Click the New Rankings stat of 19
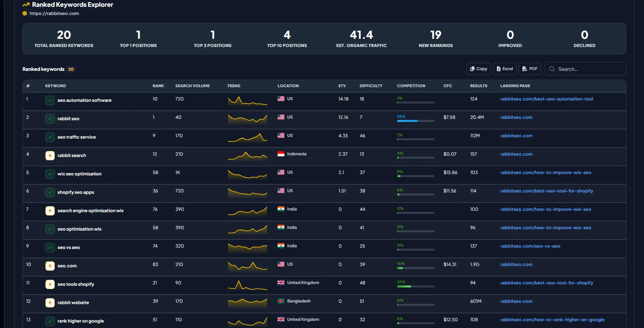The image size is (644, 328). pyautogui.click(x=436, y=38)
